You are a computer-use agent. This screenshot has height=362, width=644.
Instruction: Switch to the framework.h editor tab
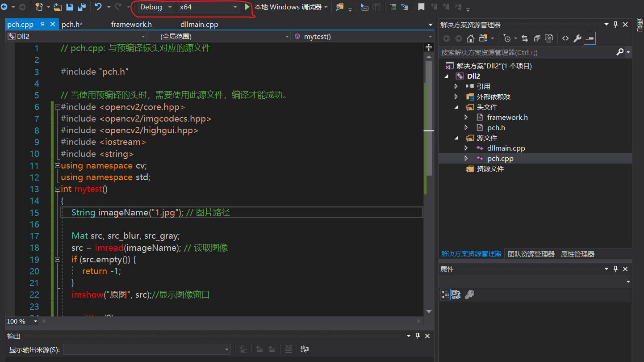131,24
